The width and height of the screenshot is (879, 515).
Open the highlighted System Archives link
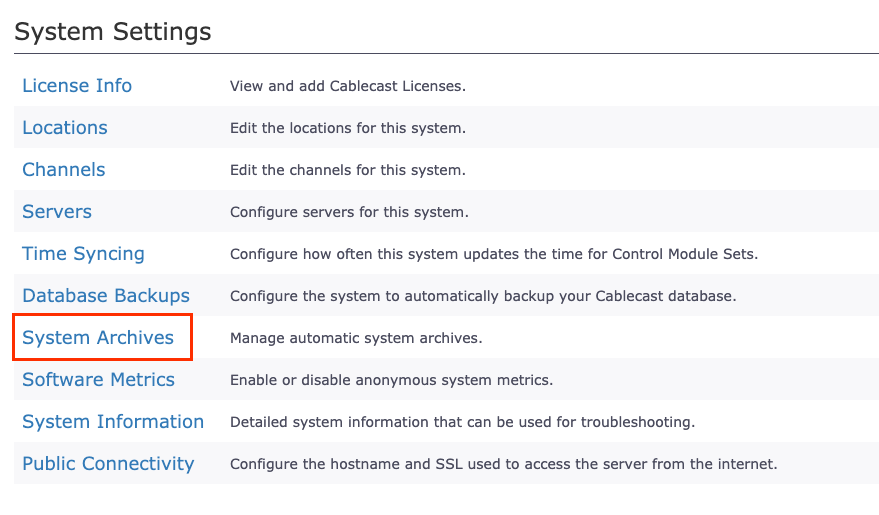98,338
